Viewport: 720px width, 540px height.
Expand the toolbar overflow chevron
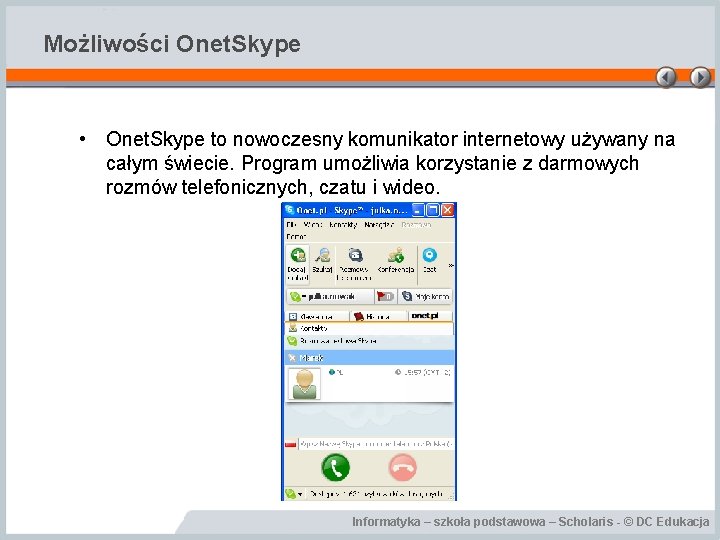451,265
